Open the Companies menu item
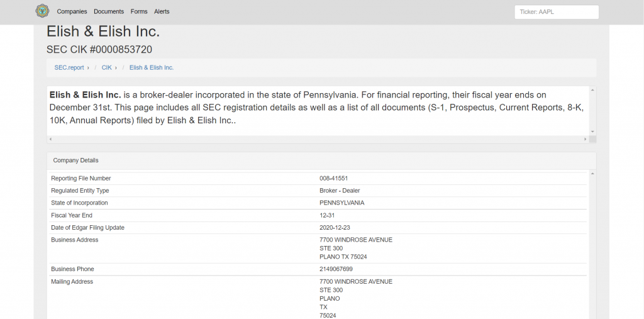Viewport: 644px width, 319px height. tap(72, 12)
